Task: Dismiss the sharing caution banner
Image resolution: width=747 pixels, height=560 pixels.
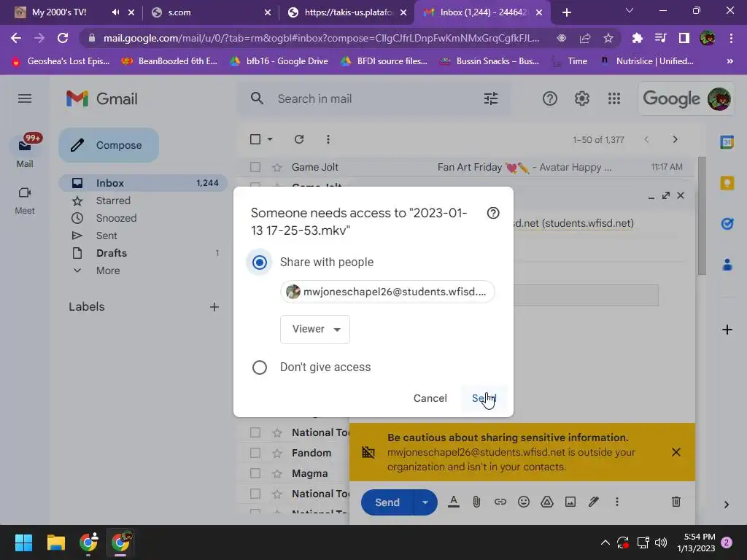Action: 676,452
